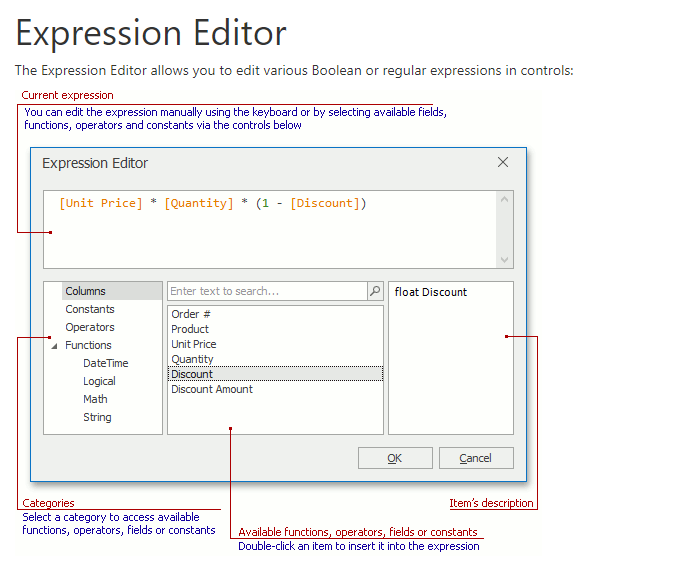Click the 'float Discount' description text

tap(431, 292)
